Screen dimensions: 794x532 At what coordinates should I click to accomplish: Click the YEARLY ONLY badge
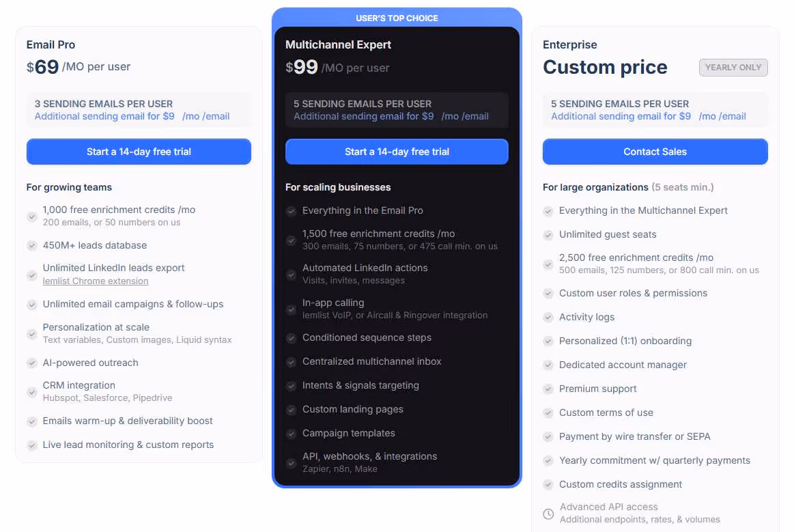[x=733, y=67]
